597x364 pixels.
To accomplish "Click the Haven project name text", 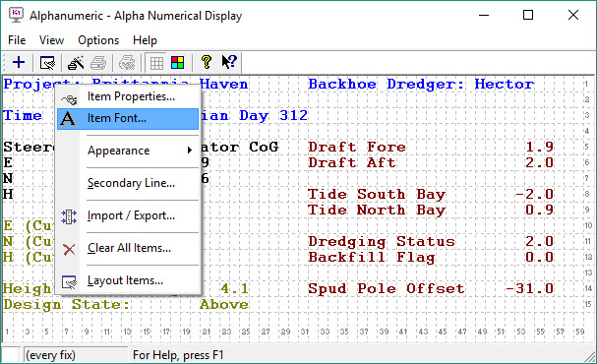I will (x=224, y=85).
